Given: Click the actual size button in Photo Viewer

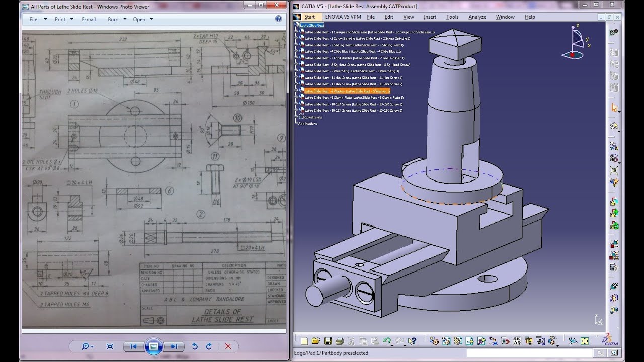Looking at the screenshot, I should click(110, 346).
